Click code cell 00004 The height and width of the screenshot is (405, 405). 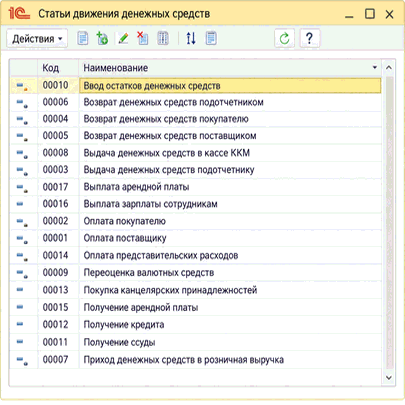click(58, 119)
